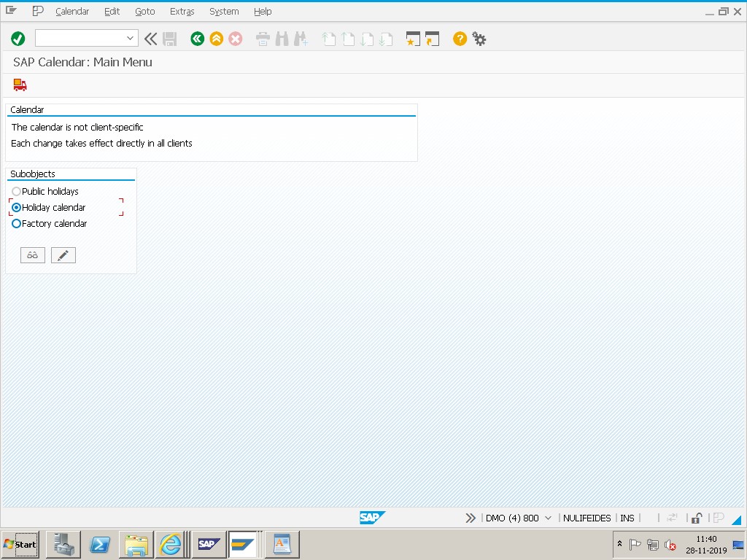Click the Find binoculars icon

pyautogui.click(x=282, y=39)
